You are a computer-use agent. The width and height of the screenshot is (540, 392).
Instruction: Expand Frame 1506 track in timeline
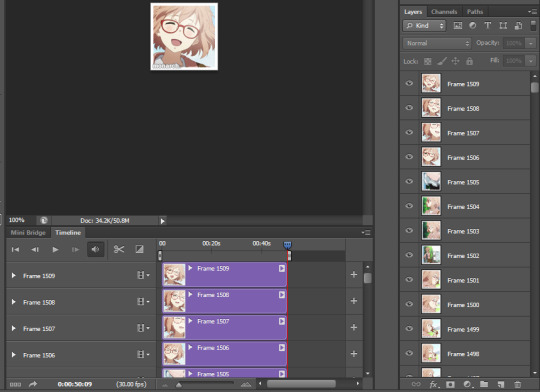[x=13, y=355]
